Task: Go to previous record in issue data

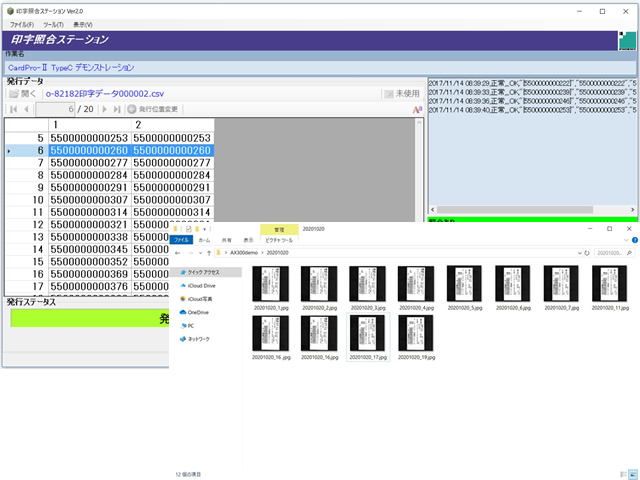Action: point(26,109)
